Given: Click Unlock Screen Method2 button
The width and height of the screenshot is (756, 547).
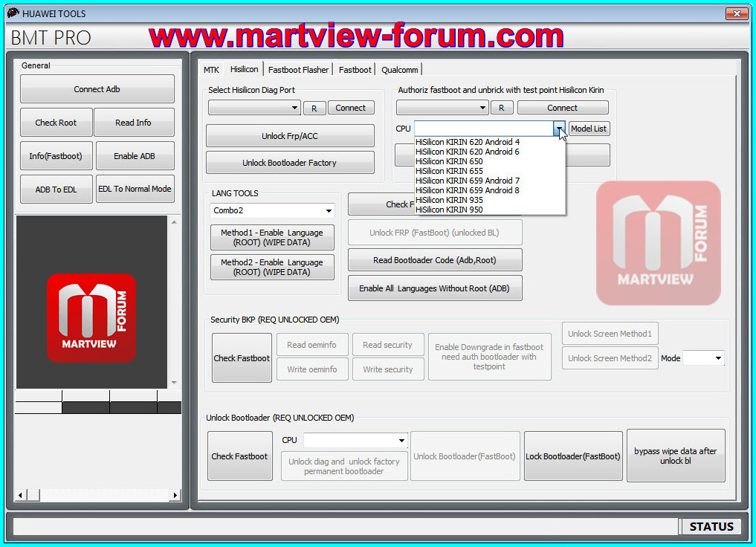Looking at the screenshot, I should click(x=610, y=358).
